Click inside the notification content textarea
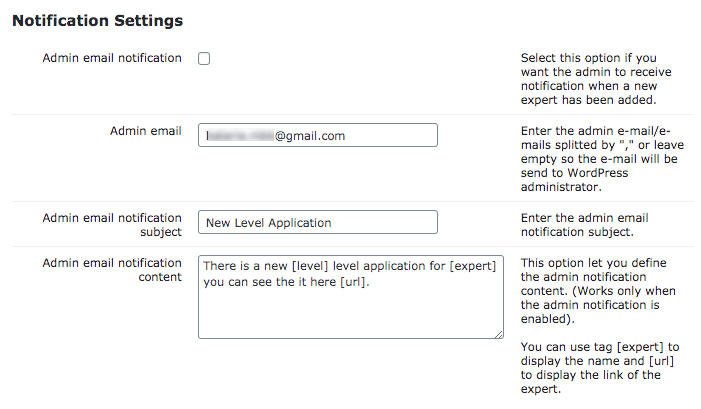The image size is (701, 409). [350, 310]
